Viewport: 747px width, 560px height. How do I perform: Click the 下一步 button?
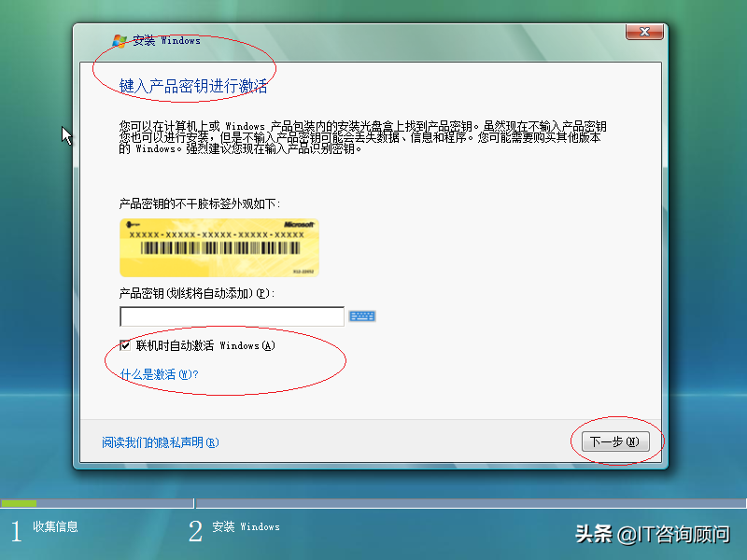pos(615,441)
